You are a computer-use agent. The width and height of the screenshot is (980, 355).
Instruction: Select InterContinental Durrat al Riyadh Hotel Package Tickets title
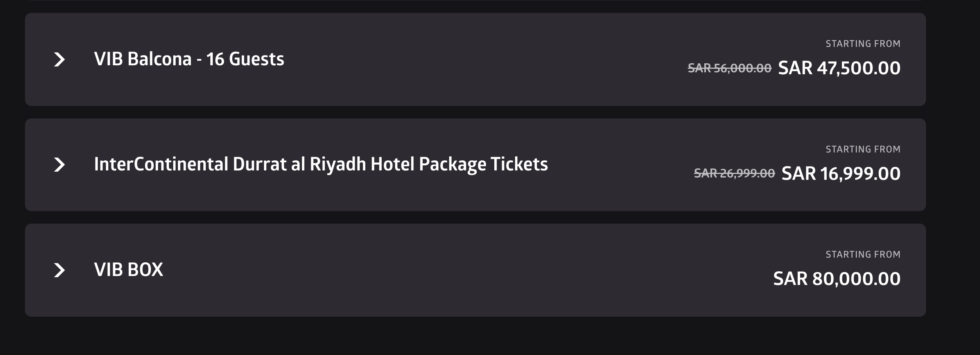321,165
